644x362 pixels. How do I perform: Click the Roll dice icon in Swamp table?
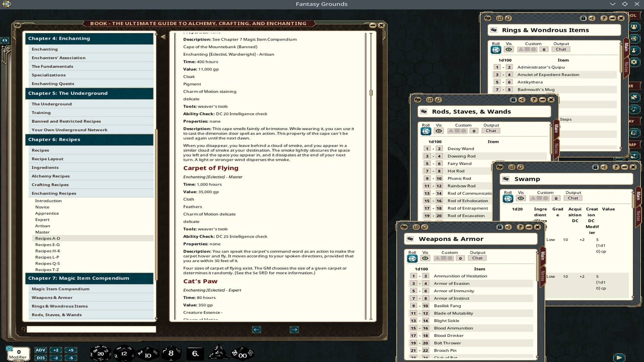click(x=508, y=198)
